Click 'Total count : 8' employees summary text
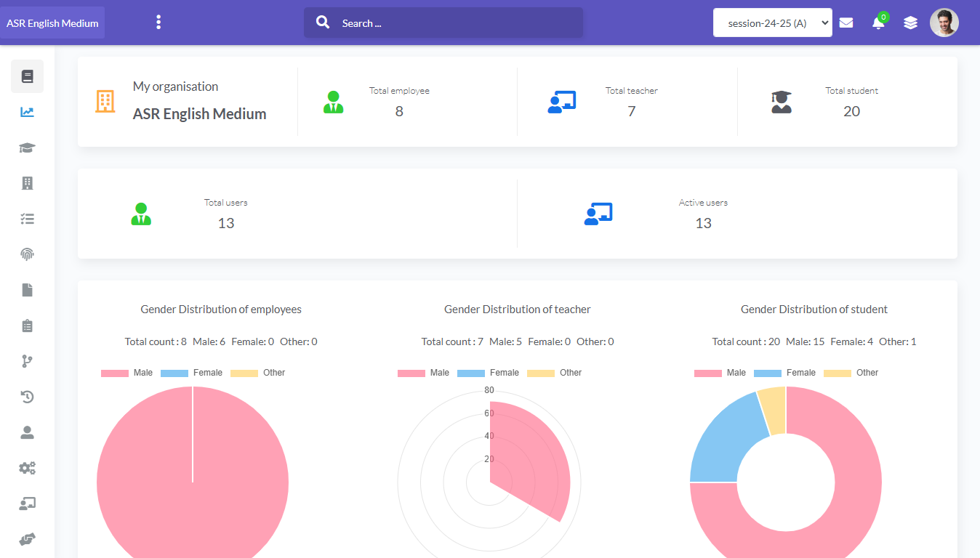This screenshot has width=980, height=558. point(156,341)
